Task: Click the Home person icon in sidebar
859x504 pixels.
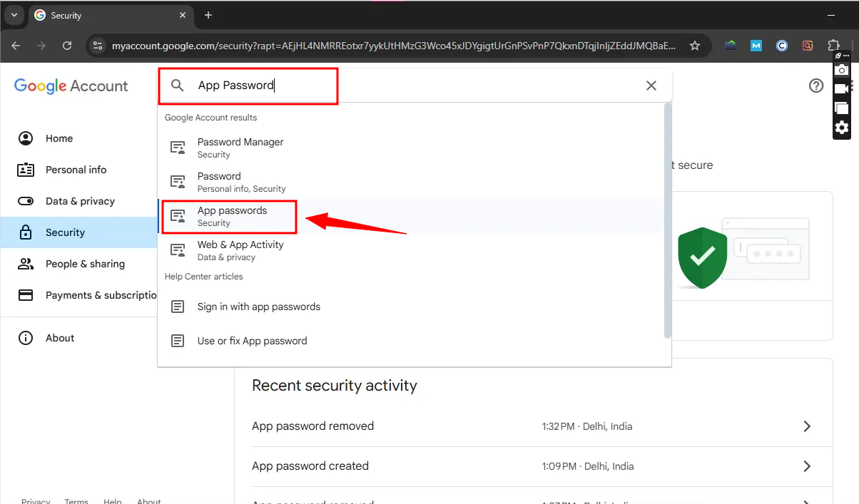Action: click(x=26, y=138)
